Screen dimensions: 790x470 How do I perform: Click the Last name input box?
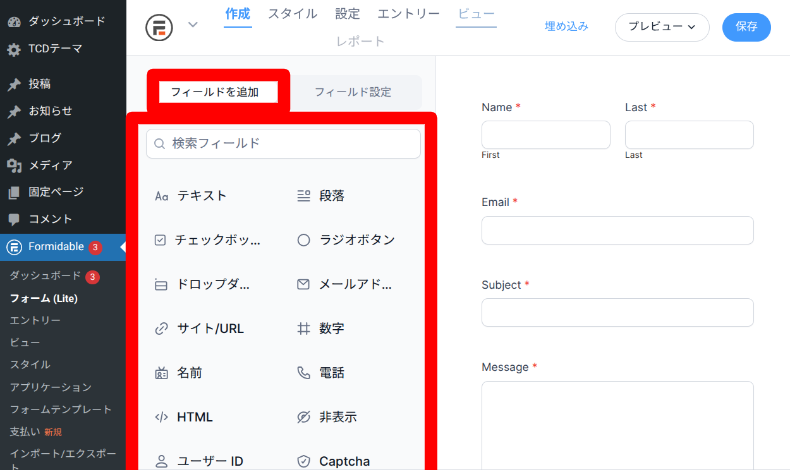tap(689, 135)
